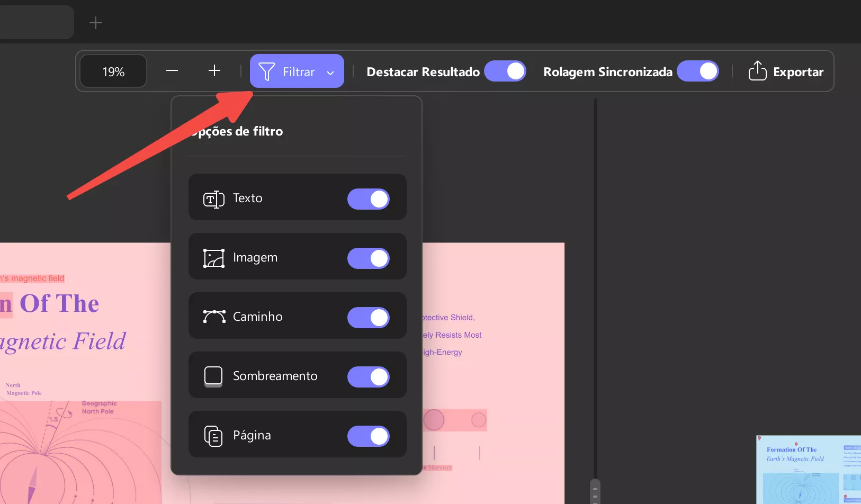
Task: Click the 'ely Resists Most' text line
Action: 452,335
